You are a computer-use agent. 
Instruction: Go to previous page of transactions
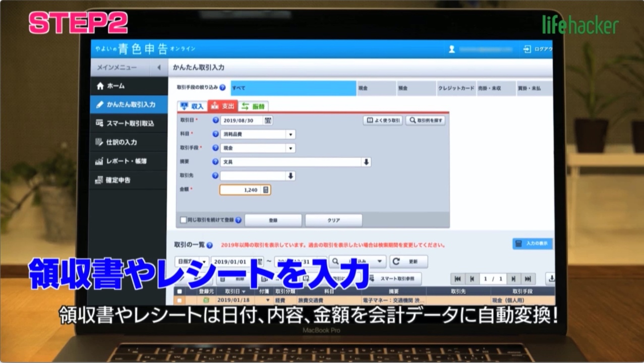[x=472, y=279]
